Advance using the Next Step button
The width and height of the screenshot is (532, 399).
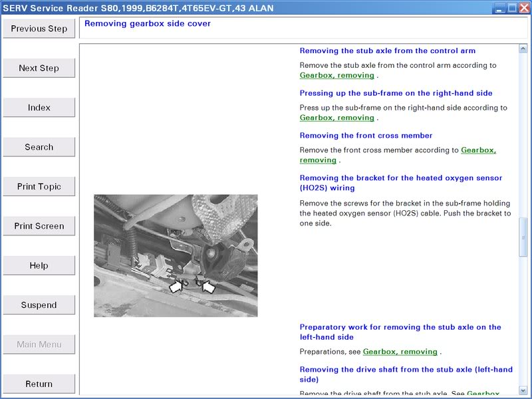[x=39, y=68]
